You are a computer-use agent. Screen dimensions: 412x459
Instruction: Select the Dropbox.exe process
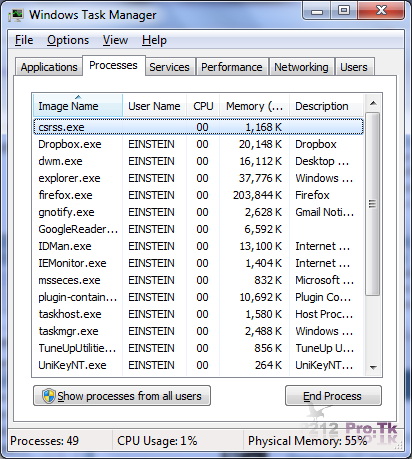pyautogui.click(x=198, y=144)
